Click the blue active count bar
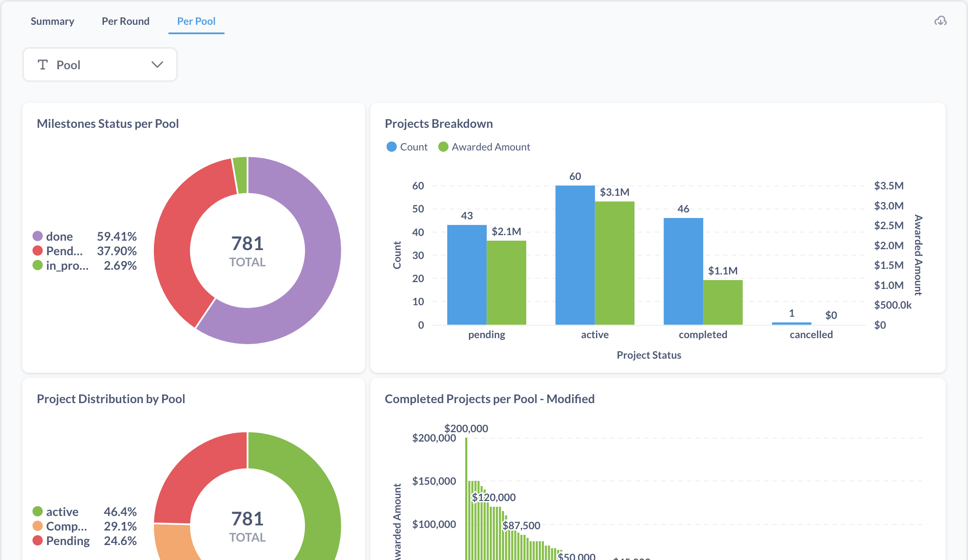The image size is (968, 560). (x=575, y=255)
